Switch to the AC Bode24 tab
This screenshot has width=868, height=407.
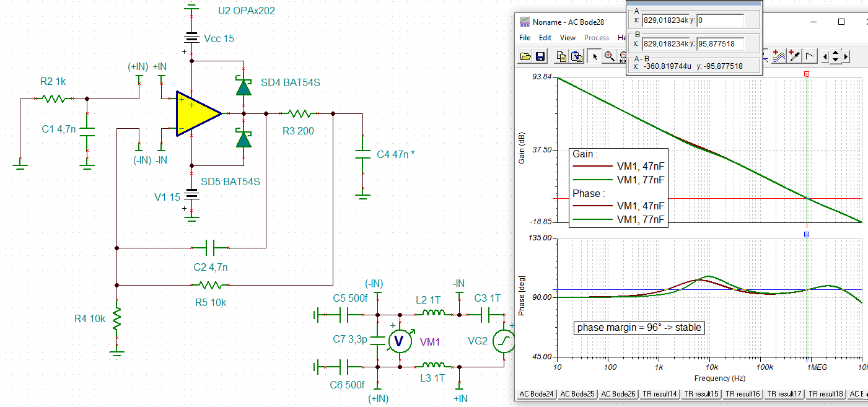pyautogui.click(x=536, y=394)
